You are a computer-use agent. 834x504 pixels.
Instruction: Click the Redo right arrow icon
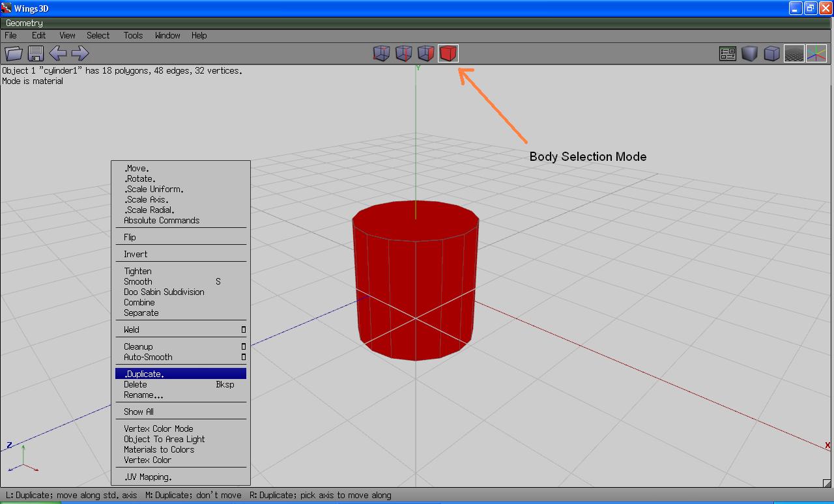tap(79, 53)
